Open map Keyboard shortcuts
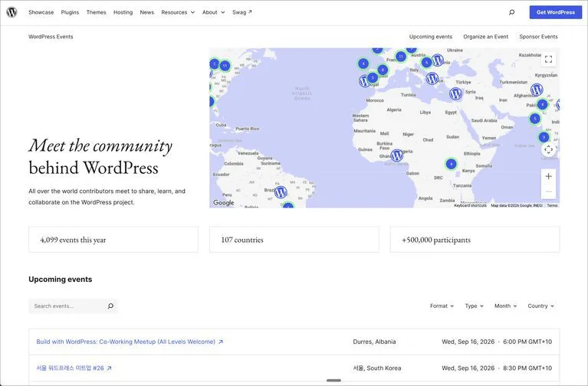 [470, 205]
